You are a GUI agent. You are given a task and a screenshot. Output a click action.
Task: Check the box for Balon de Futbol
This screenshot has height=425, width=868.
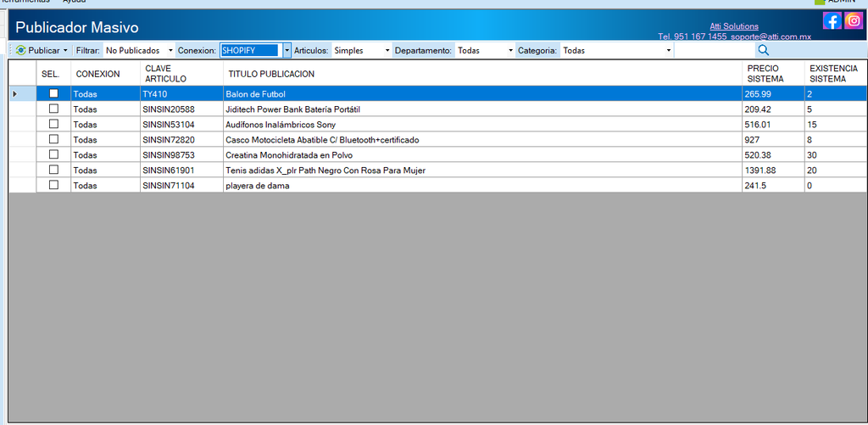tap(53, 93)
